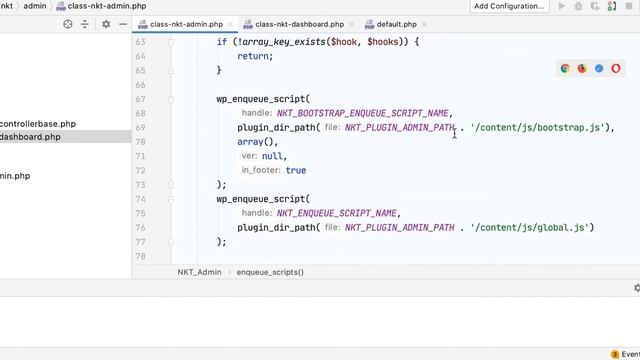Click line number 72 in gutter
This screenshot has height=360, width=640.
tap(140, 171)
